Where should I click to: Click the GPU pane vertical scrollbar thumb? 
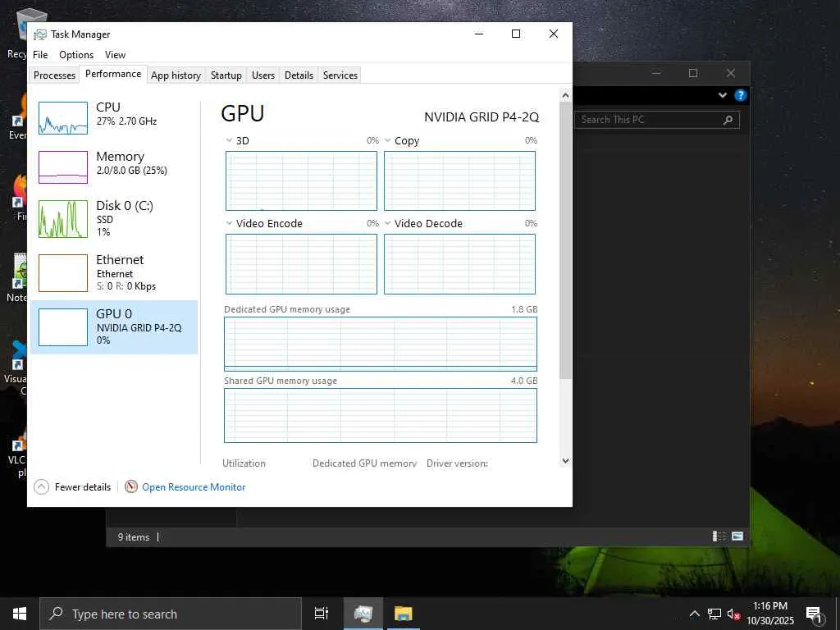click(565, 241)
